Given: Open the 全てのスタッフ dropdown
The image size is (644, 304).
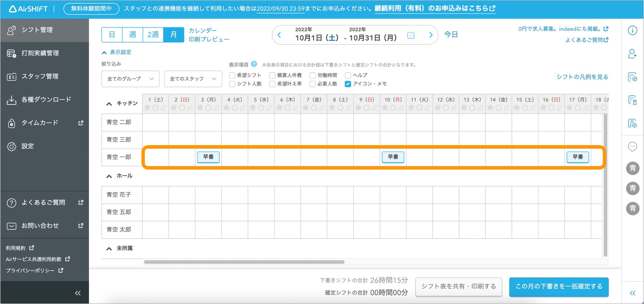Looking at the screenshot, I should (193, 79).
